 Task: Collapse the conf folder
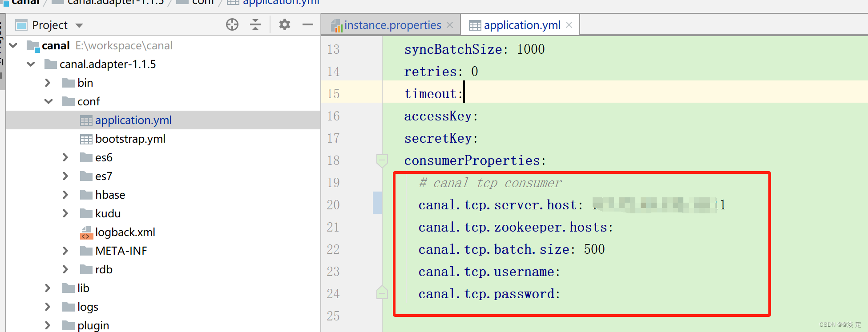point(48,101)
